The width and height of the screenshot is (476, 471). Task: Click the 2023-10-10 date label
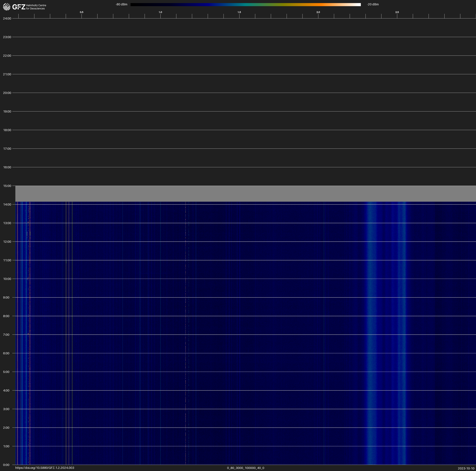click(466, 468)
